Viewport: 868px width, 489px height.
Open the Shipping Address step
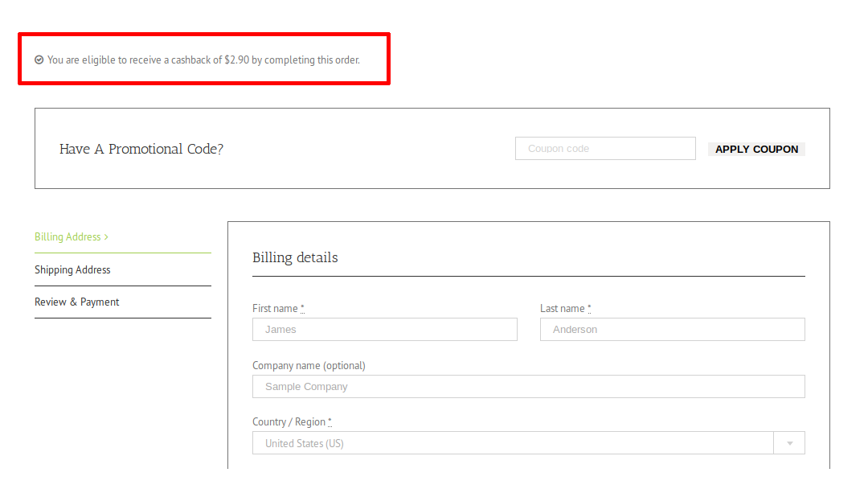pyautogui.click(x=72, y=270)
